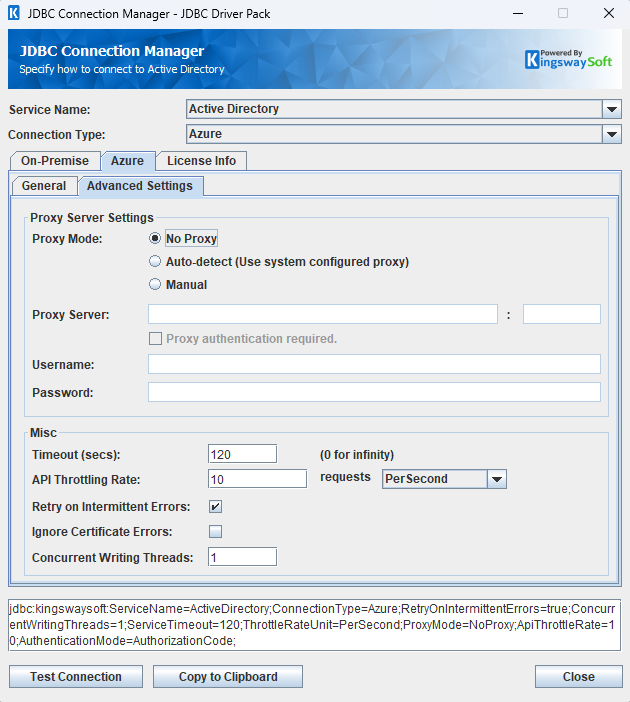Click the Concurrent Writing Threads field
Image resolution: width=630 pixels, height=702 pixels.
pyautogui.click(x=242, y=557)
